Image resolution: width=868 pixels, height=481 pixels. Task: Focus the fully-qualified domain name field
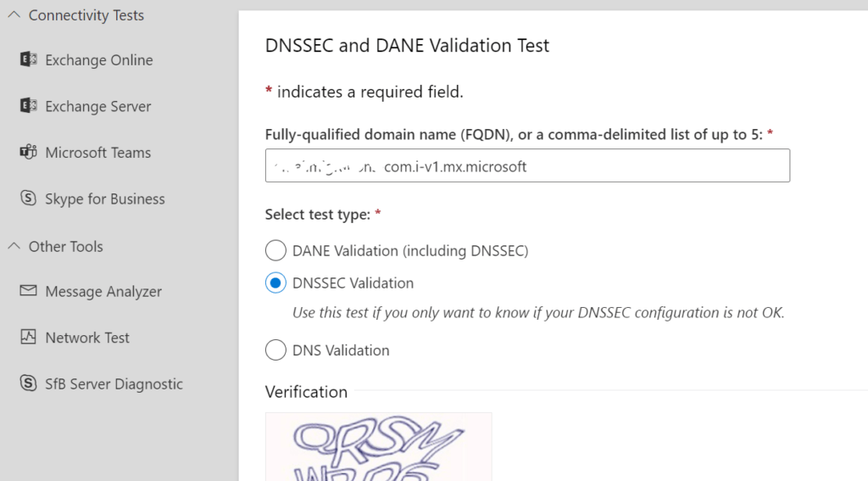[527, 165]
